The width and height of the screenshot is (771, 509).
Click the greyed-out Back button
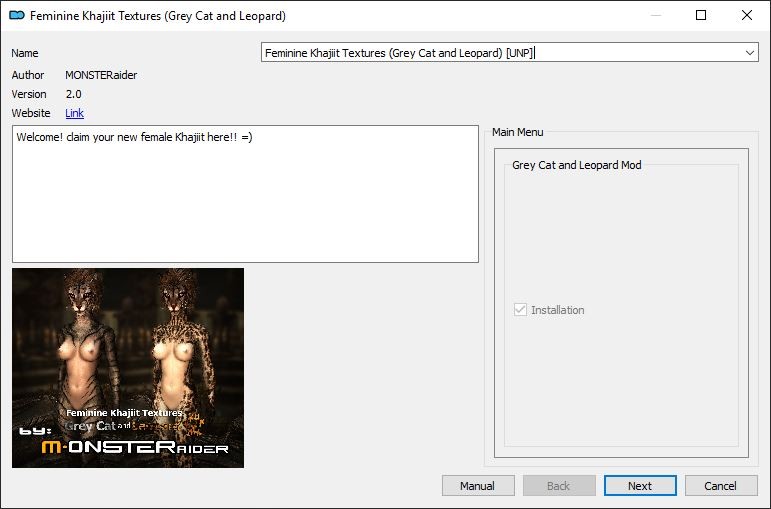[558, 486]
